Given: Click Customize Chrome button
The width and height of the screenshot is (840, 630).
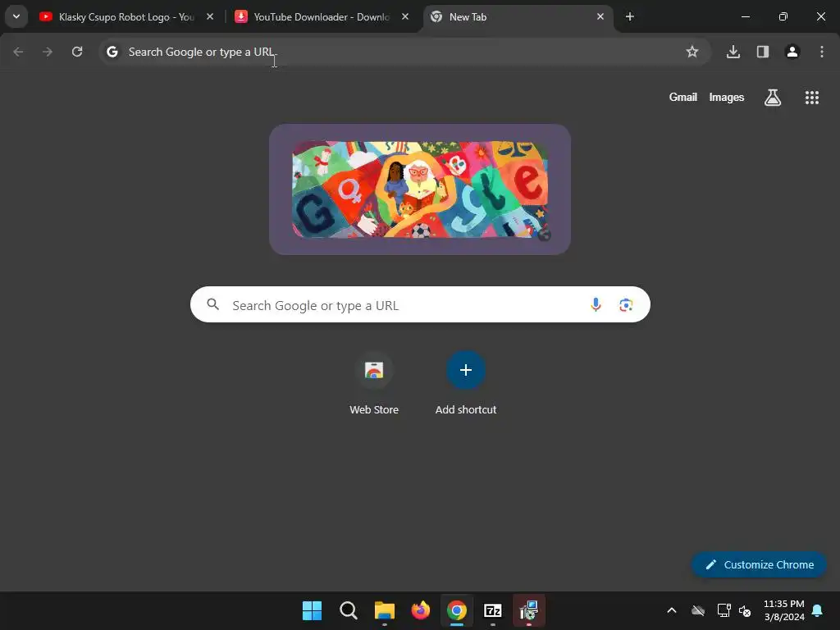Looking at the screenshot, I should 759,564.
